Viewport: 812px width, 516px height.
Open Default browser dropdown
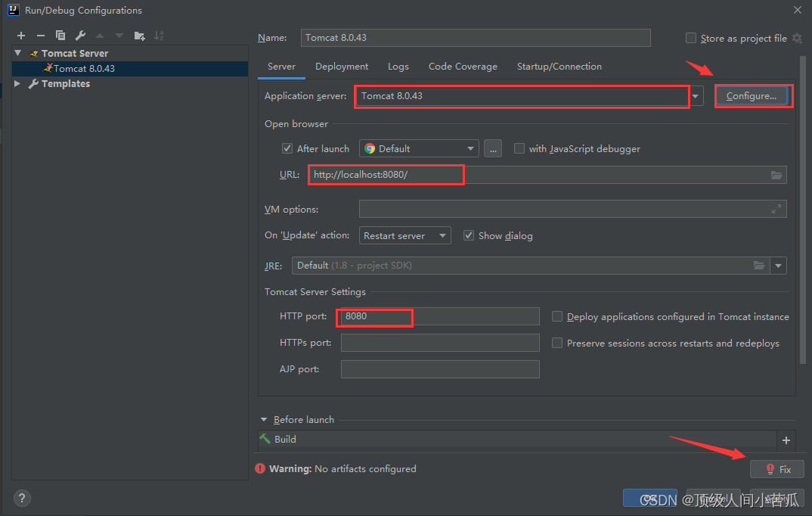[419, 149]
